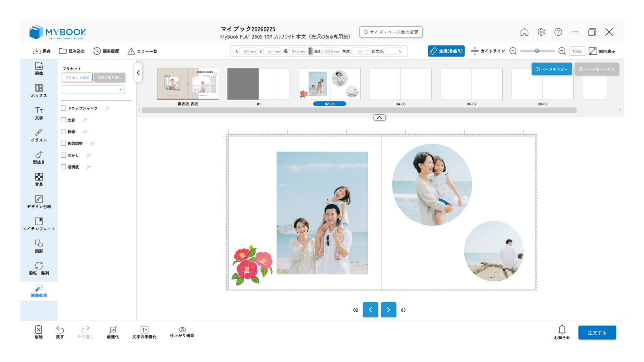The image size is (644, 362).
Task: Click the 注文する order button
Action: [597, 332]
